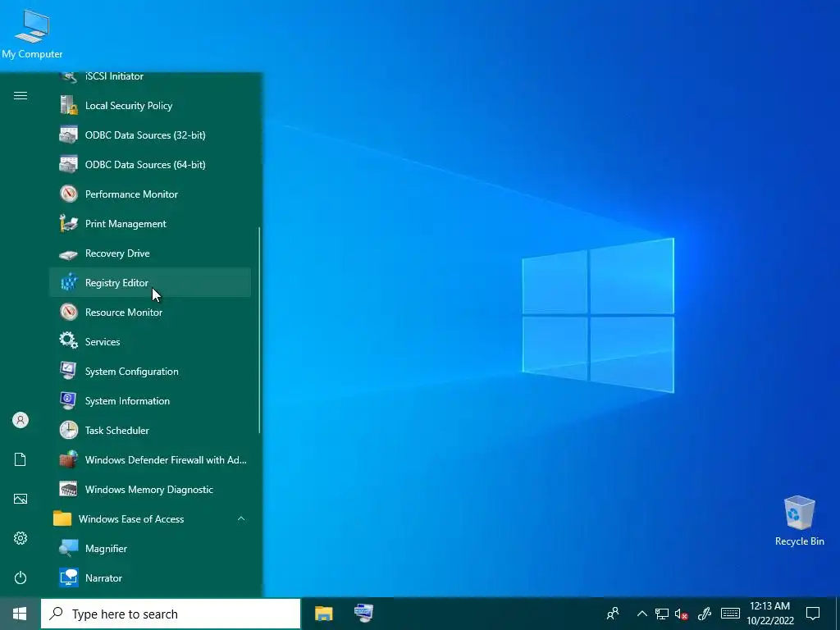This screenshot has height=630, width=840.
Task: Click the Start menu app list scrollbar
Action: pyautogui.click(x=260, y=330)
